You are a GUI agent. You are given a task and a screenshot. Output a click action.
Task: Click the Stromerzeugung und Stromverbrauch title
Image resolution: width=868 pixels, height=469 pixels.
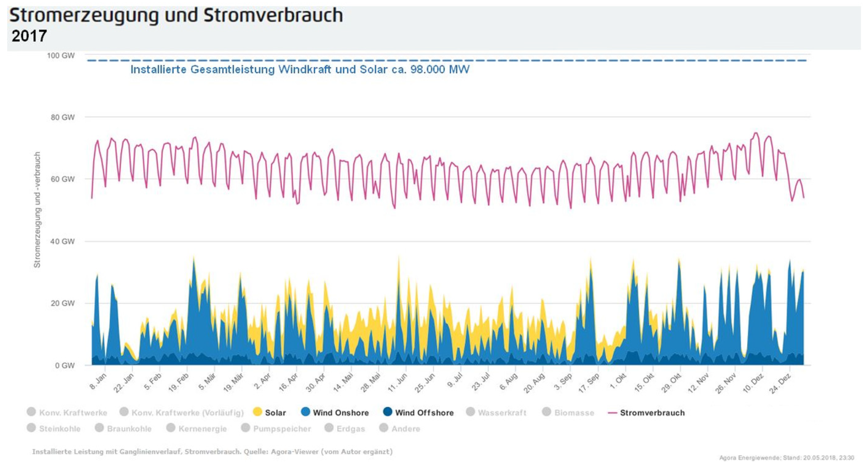pos(176,15)
